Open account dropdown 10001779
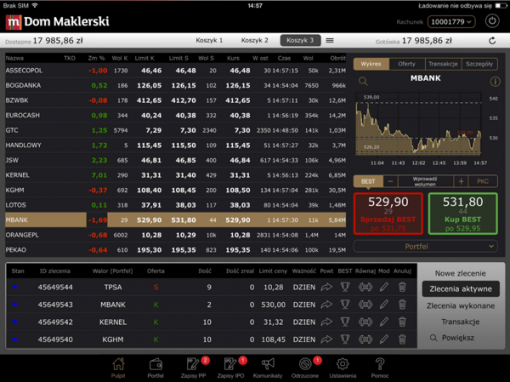The image size is (510, 382). 451,22
